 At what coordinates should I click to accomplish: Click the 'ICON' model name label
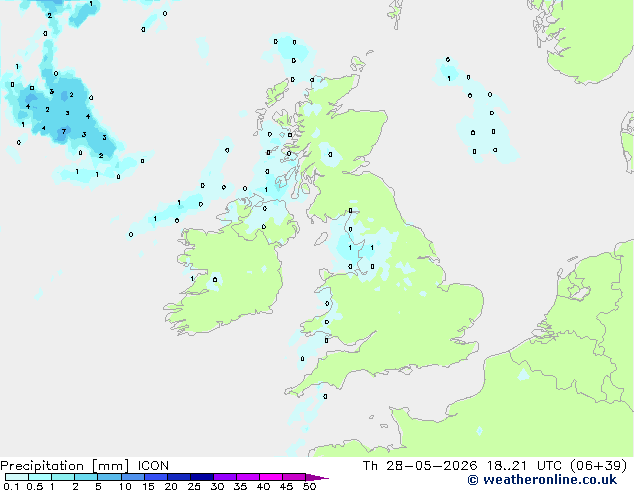click(153, 466)
